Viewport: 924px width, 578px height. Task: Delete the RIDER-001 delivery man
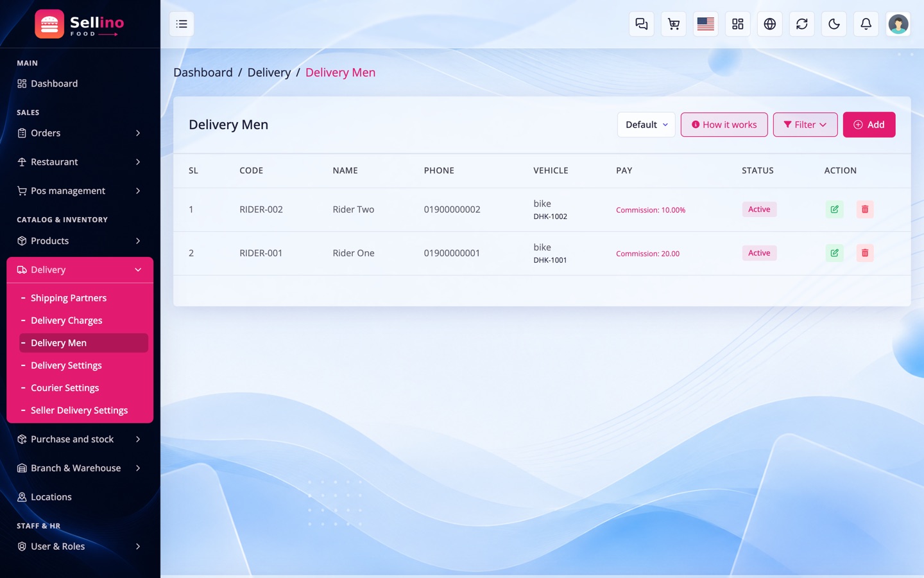tap(865, 253)
